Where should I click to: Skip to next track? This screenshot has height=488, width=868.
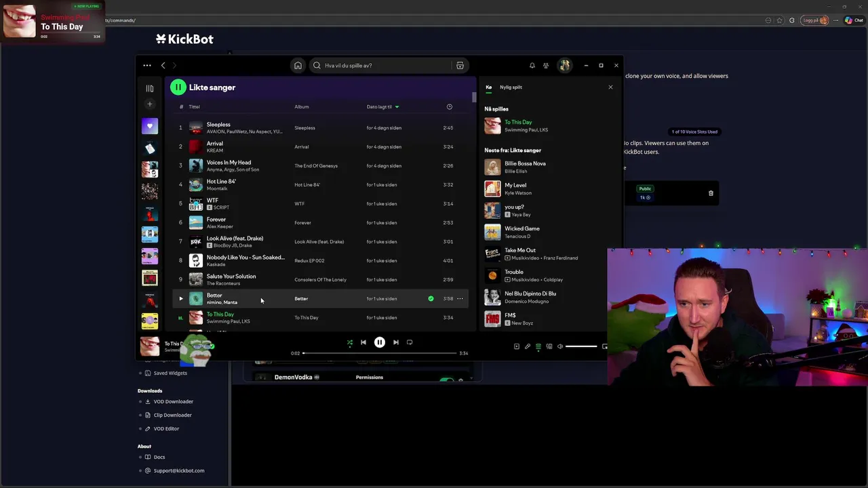pyautogui.click(x=396, y=342)
